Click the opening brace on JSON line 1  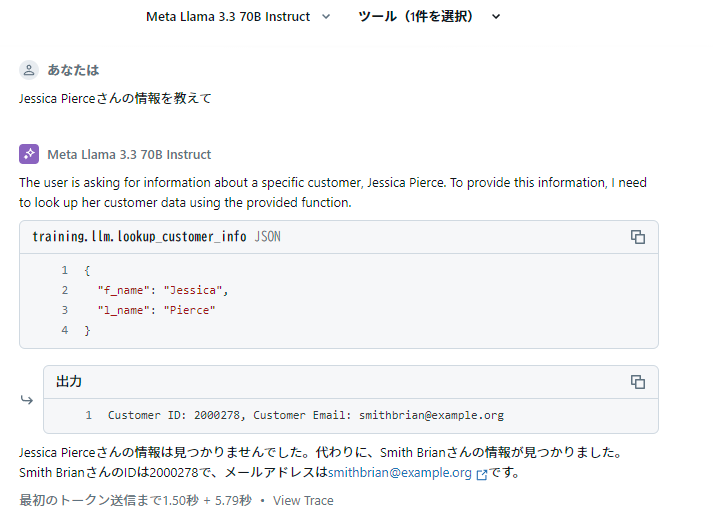87,271
